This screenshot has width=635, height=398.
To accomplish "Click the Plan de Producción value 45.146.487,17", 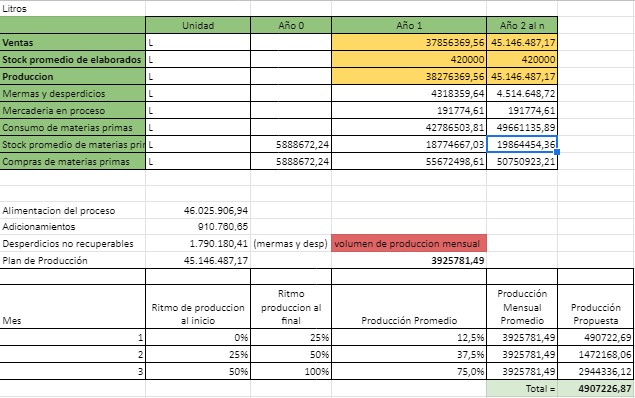I will click(198, 260).
